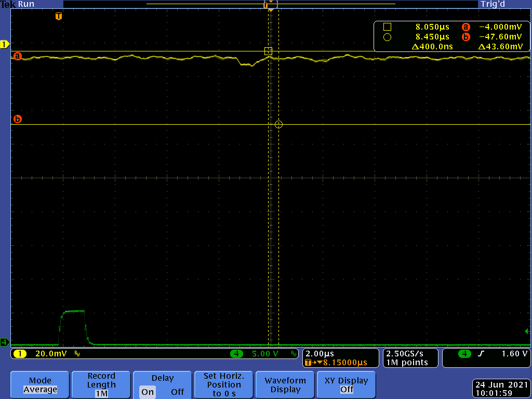Open the Waveform Display options
This screenshot has height=399, width=532.
coord(285,385)
